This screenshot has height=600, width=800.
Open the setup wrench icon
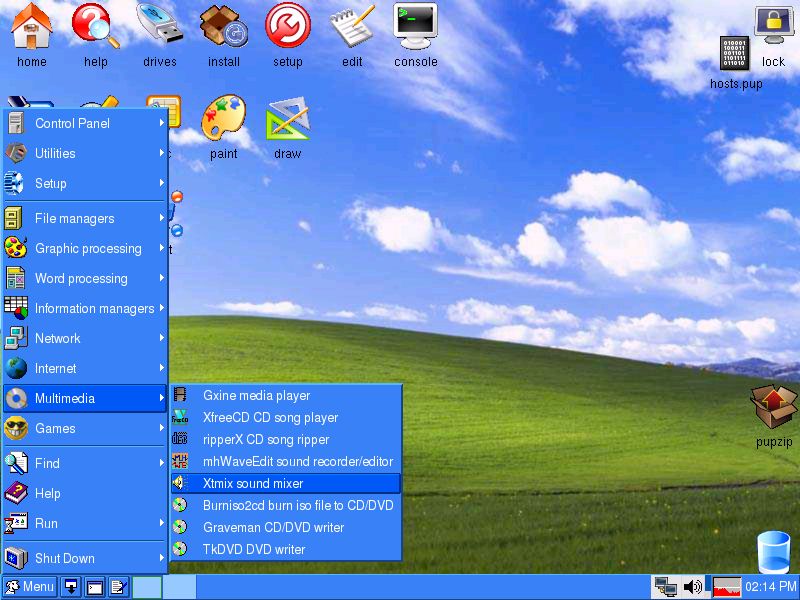coord(288,26)
